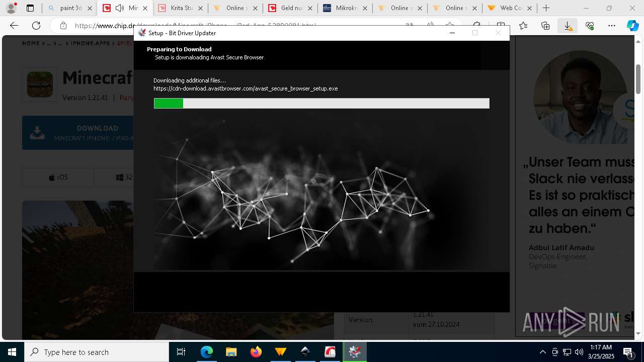Open the IPHONE-APPS breadcrumb link

coord(90,44)
